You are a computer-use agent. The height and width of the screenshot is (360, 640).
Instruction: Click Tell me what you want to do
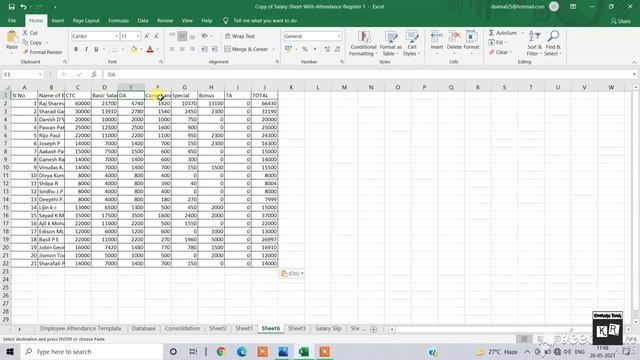[x=264, y=20]
